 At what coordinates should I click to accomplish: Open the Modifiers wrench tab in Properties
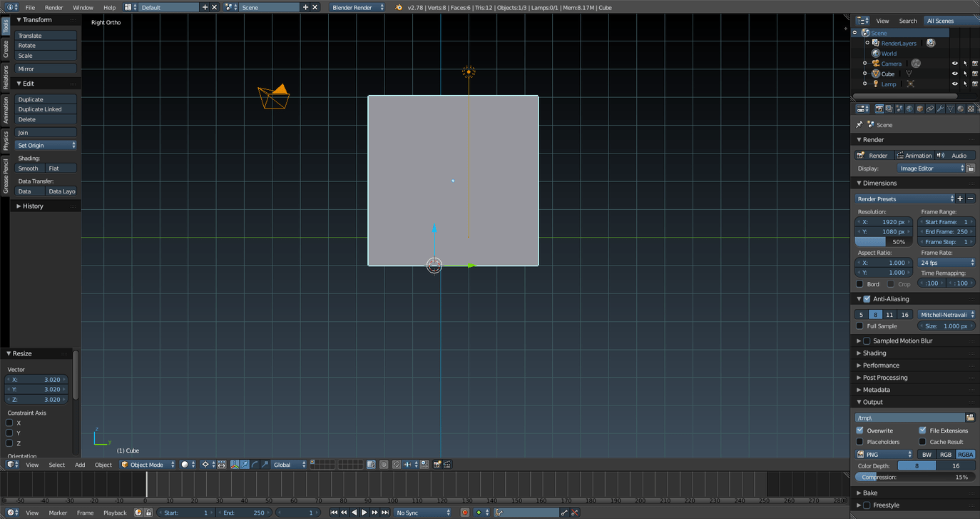(x=940, y=109)
